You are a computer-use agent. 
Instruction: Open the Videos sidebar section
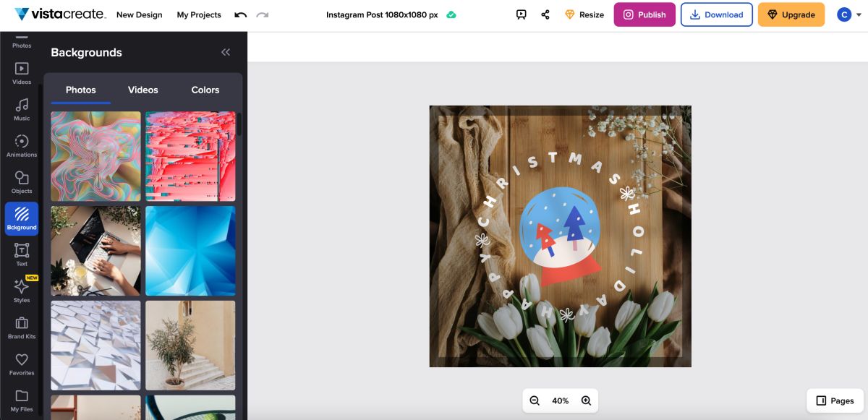tap(22, 74)
